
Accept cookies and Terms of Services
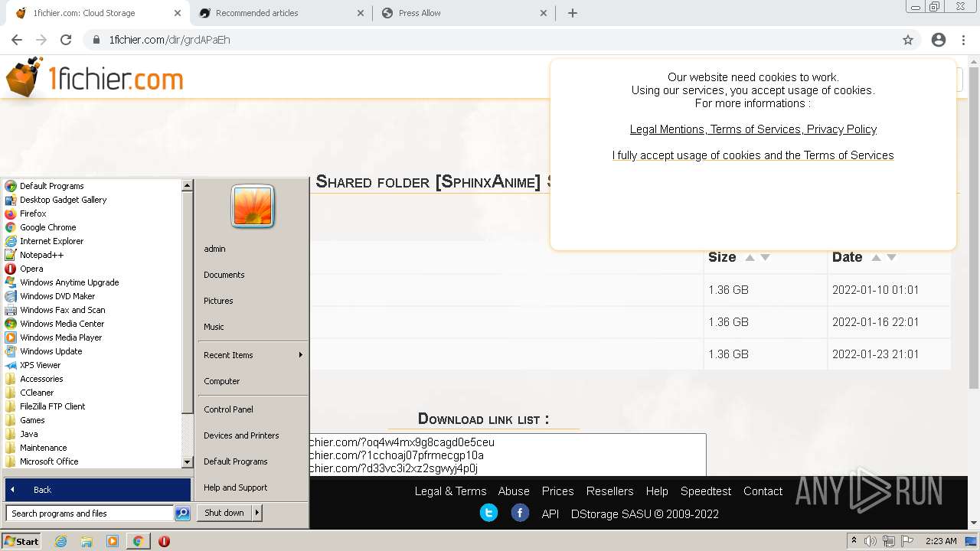[753, 155]
